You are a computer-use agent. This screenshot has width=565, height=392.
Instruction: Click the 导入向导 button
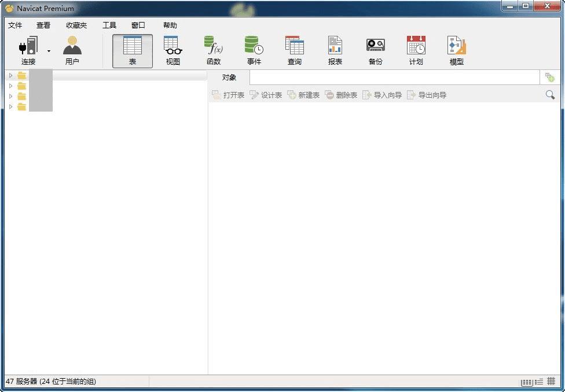click(x=382, y=95)
